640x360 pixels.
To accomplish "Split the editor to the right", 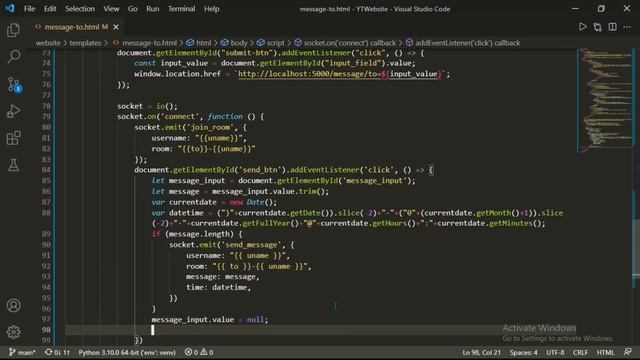I will [x=612, y=27].
